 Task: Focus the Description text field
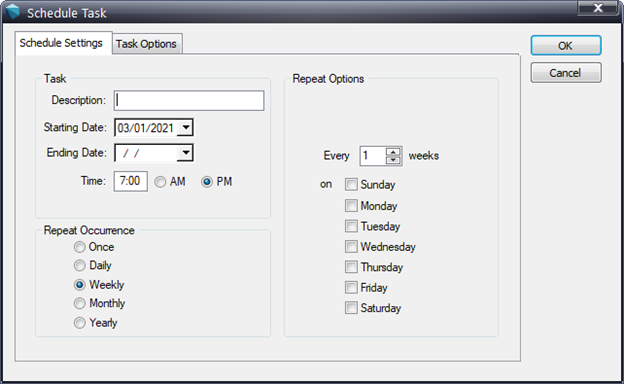[x=189, y=100]
